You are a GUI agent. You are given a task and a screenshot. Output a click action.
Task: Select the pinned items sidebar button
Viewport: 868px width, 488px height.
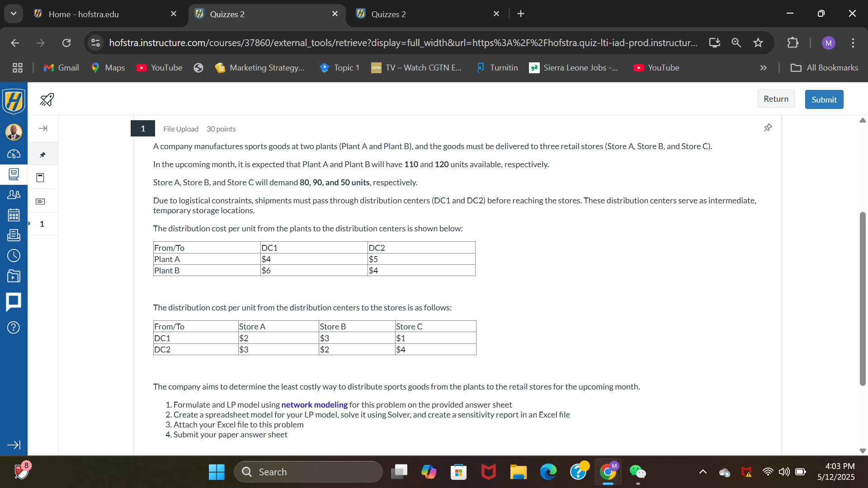pos(42,155)
